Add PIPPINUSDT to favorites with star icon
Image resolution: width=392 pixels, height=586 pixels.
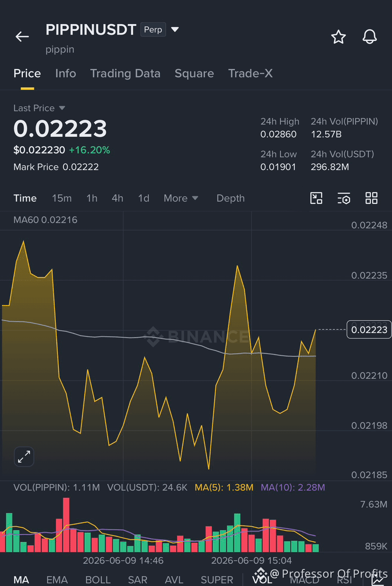pos(338,36)
